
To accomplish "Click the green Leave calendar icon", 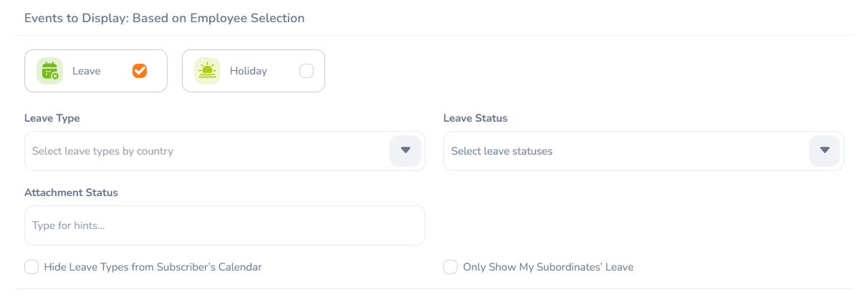I will point(49,71).
